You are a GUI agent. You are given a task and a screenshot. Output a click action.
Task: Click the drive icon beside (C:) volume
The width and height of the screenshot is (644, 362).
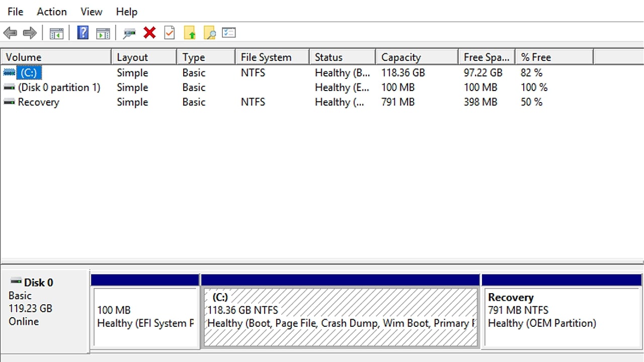tap(9, 73)
